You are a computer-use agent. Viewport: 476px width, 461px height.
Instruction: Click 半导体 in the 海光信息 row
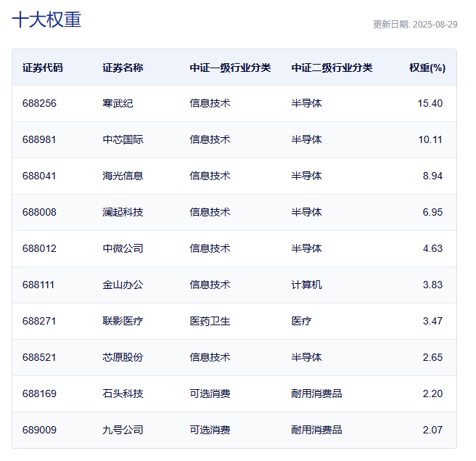coord(307,176)
